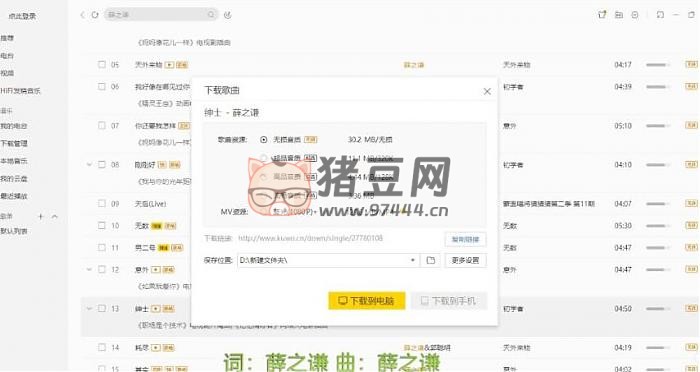Click the back navigation arrow
700x372 pixels.
click(x=82, y=15)
